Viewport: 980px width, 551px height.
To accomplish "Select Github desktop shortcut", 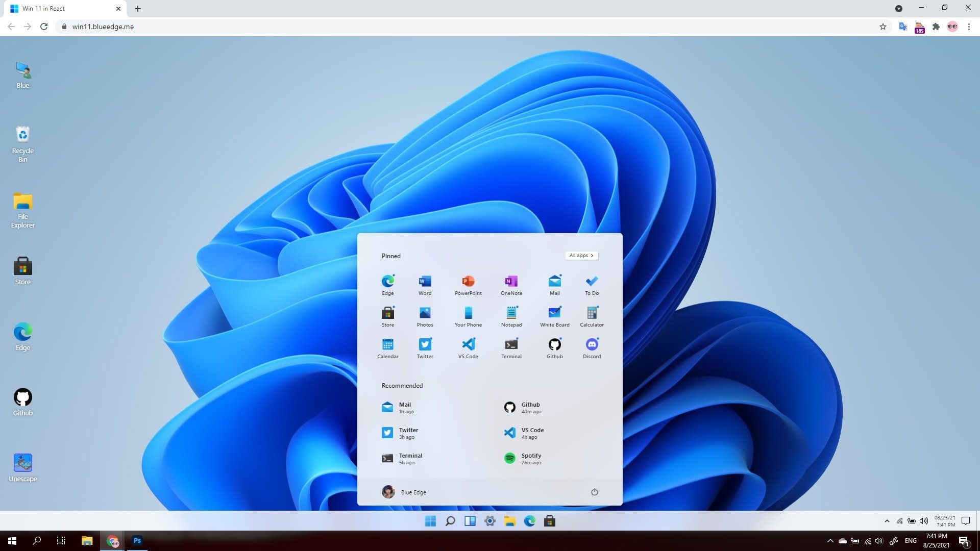I will [x=23, y=402].
